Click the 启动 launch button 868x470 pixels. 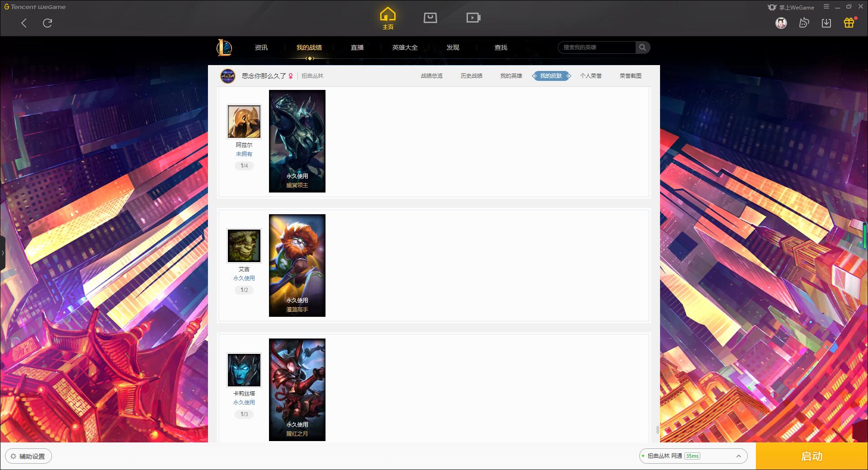point(811,456)
